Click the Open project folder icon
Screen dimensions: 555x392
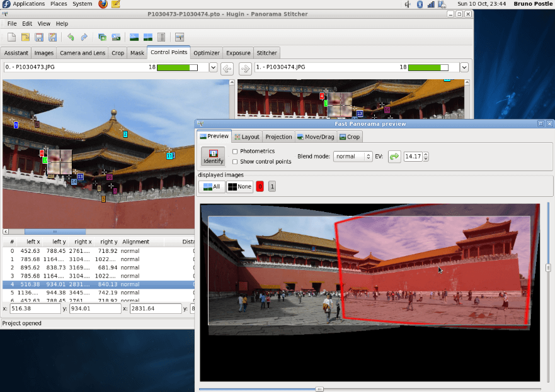tap(24, 37)
